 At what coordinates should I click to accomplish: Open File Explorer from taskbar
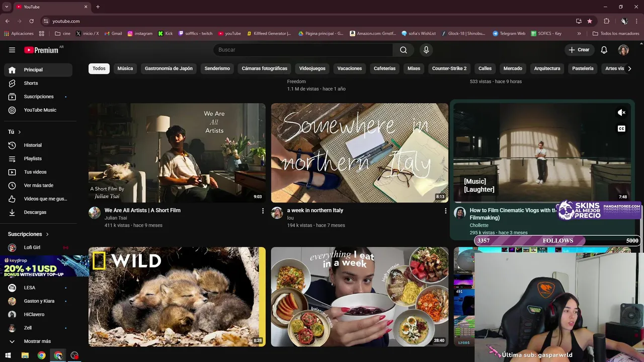point(25,355)
